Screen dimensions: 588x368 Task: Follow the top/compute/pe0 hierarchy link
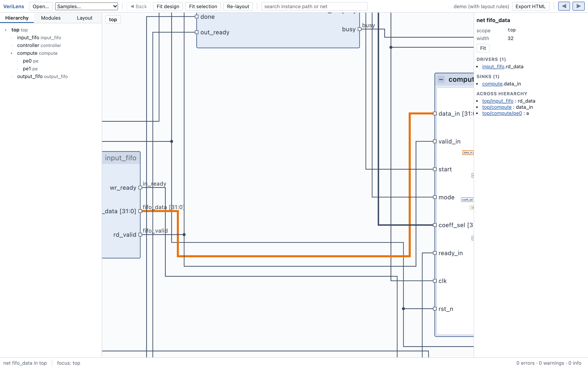coord(502,113)
